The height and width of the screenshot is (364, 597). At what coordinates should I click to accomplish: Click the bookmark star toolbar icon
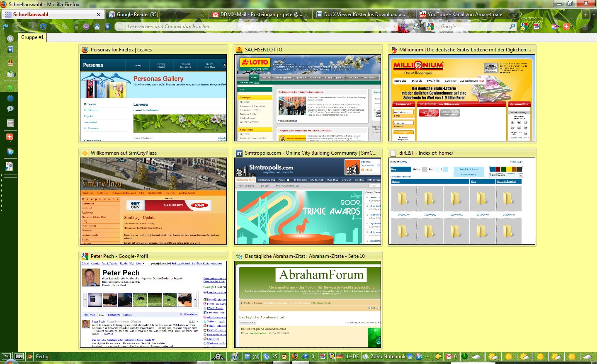point(108,27)
